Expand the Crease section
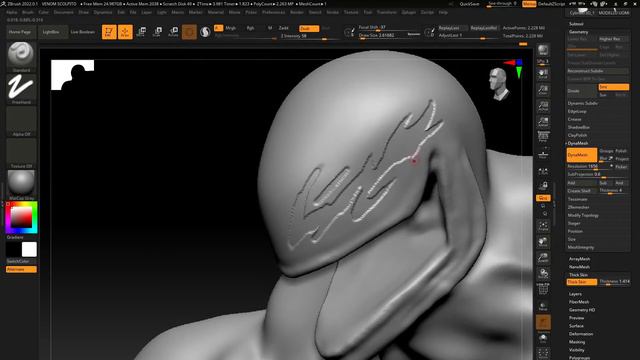Image resolution: width=640 pixels, height=360 pixels. (574, 119)
